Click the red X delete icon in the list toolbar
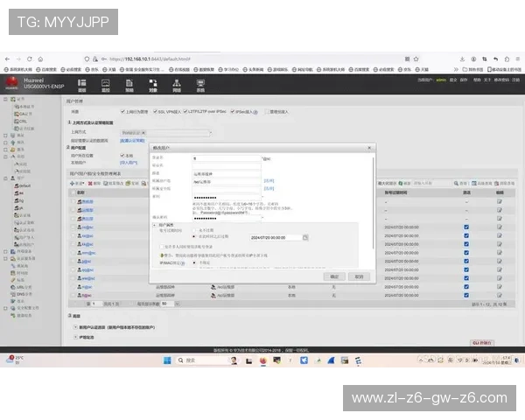Screen dimensions: 525x420 [90, 183]
